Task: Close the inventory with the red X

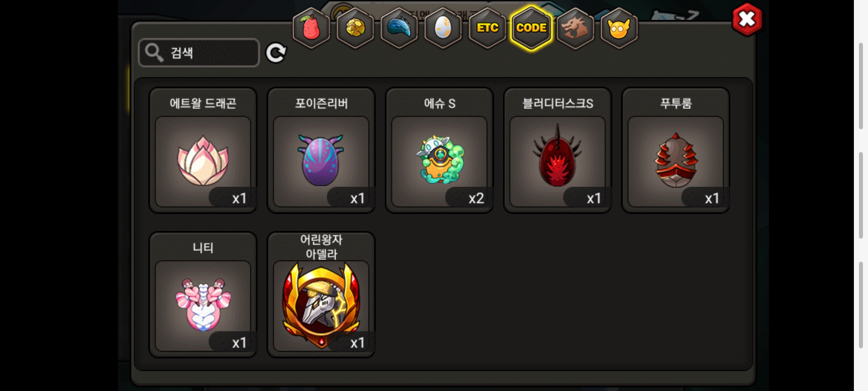Action: point(747,20)
